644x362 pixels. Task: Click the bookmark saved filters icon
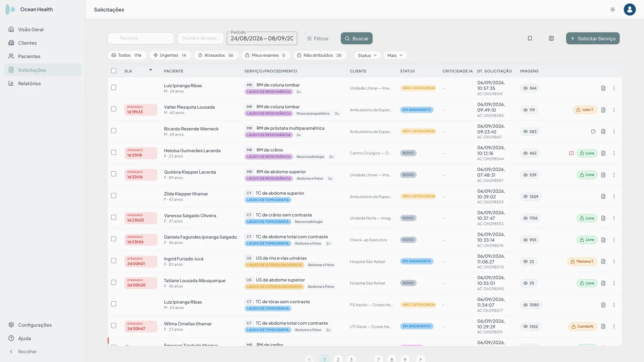tap(530, 38)
